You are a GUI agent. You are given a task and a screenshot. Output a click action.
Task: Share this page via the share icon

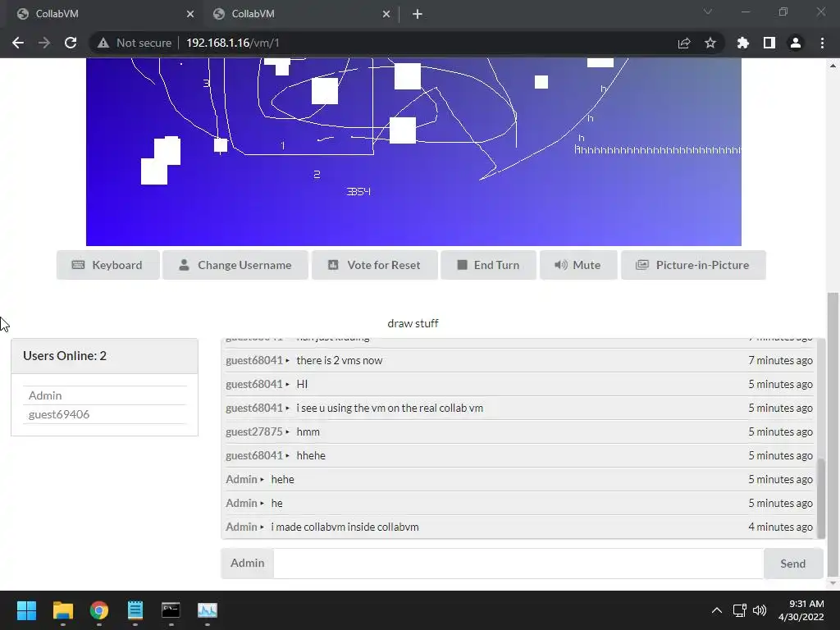point(683,43)
